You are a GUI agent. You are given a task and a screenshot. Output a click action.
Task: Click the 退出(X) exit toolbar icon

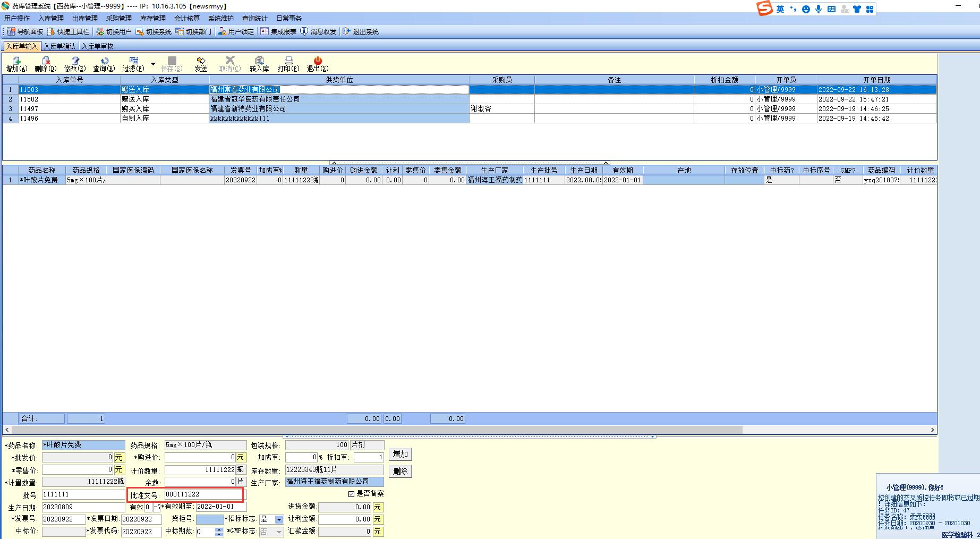318,64
